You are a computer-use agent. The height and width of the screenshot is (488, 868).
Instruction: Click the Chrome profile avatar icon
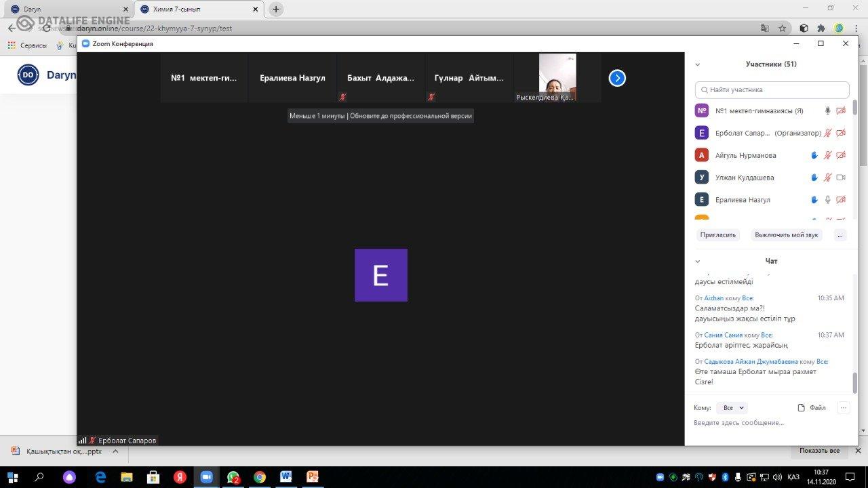click(x=839, y=28)
